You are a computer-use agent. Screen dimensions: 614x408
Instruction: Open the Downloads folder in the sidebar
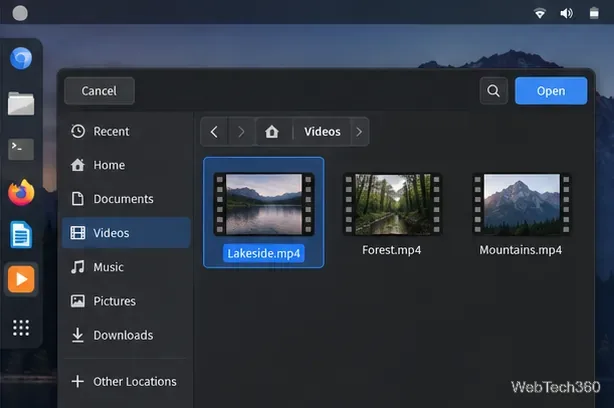pyautogui.click(x=126, y=335)
